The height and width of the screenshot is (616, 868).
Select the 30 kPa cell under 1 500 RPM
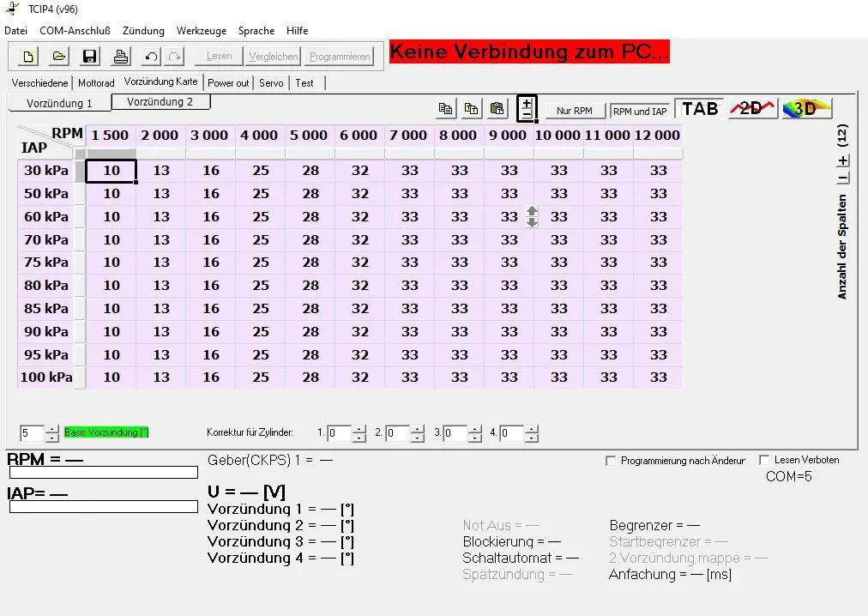point(111,171)
